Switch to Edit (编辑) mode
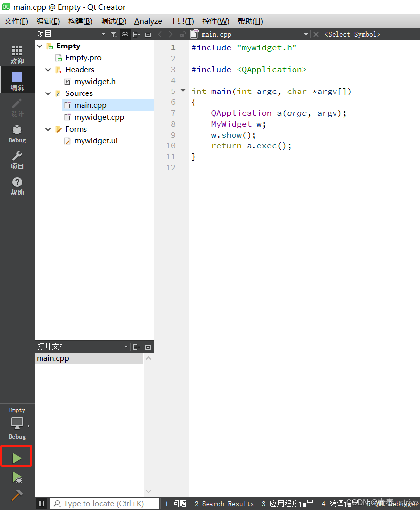 tap(17, 81)
